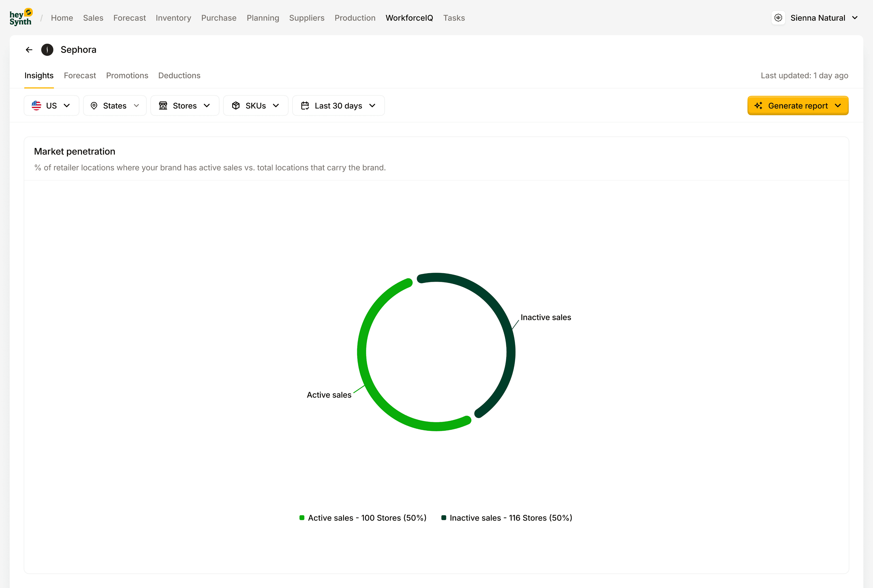
Task: Open the Deductions tab
Action: click(x=179, y=75)
